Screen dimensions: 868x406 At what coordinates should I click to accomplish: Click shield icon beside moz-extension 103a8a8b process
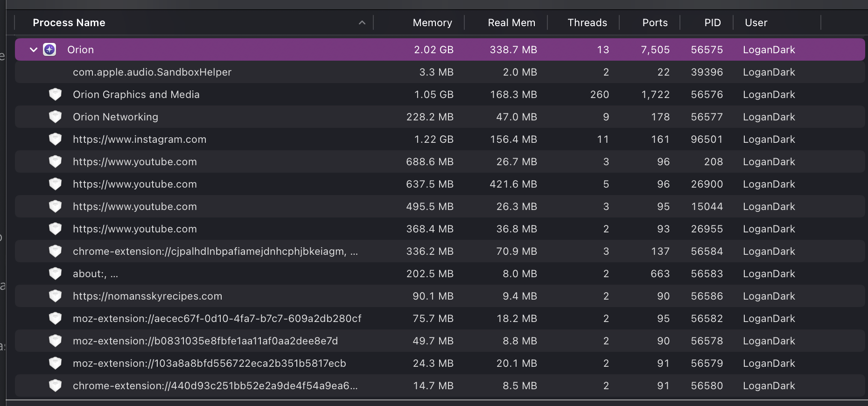pyautogui.click(x=55, y=363)
